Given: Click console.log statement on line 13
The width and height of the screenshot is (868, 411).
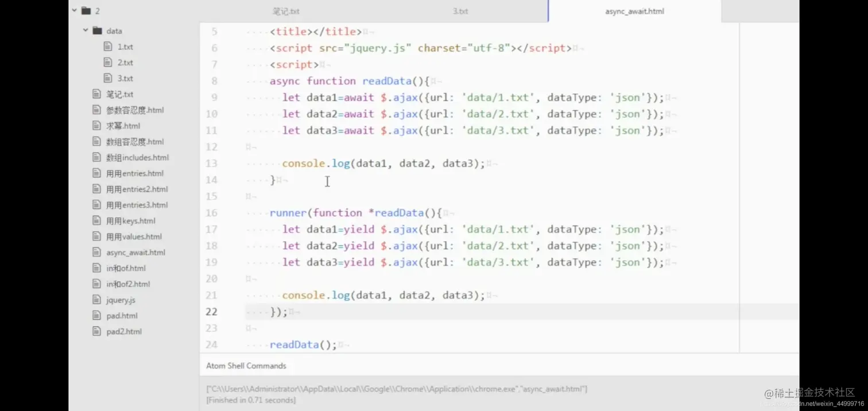Looking at the screenshot, I should (383, 164).
